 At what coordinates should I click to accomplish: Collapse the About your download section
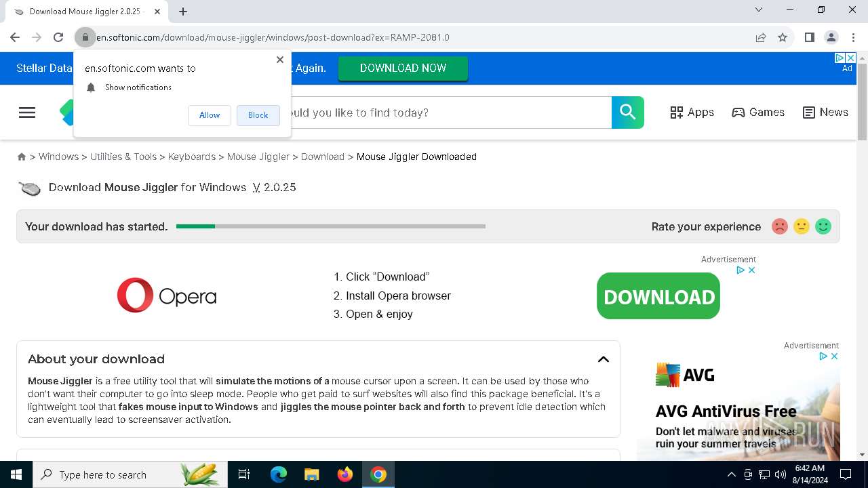pos(604,359)
